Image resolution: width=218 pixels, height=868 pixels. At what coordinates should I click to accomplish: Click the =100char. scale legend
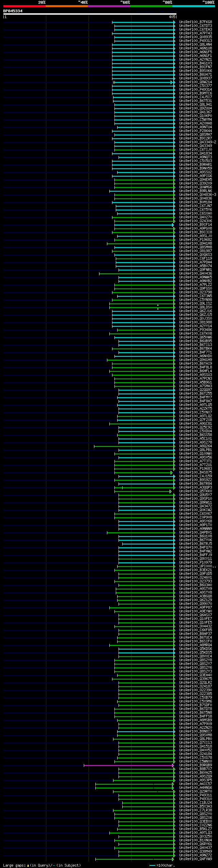[162, 865]
